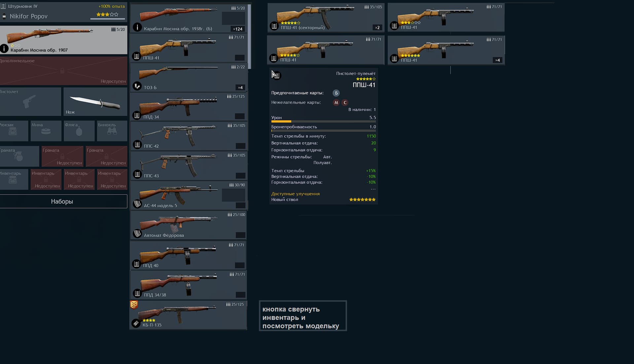Open the backpack slot icon
The width and height of the screenshot is (634, 364).
pyautogui.click(x=13, y=131)
